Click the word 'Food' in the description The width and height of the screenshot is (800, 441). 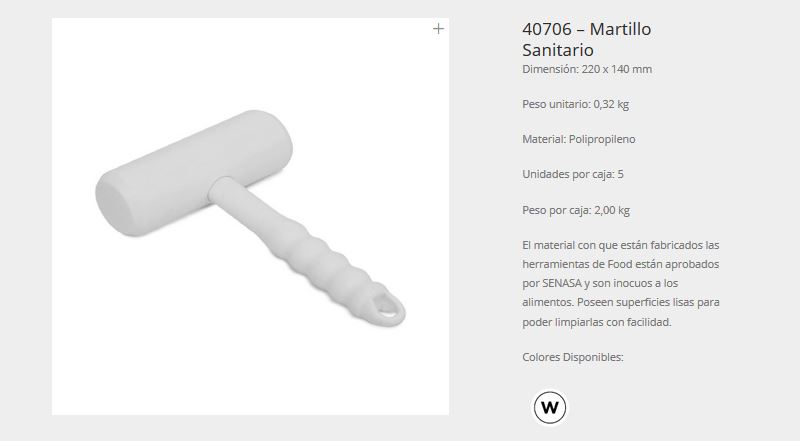pos(619,264)
